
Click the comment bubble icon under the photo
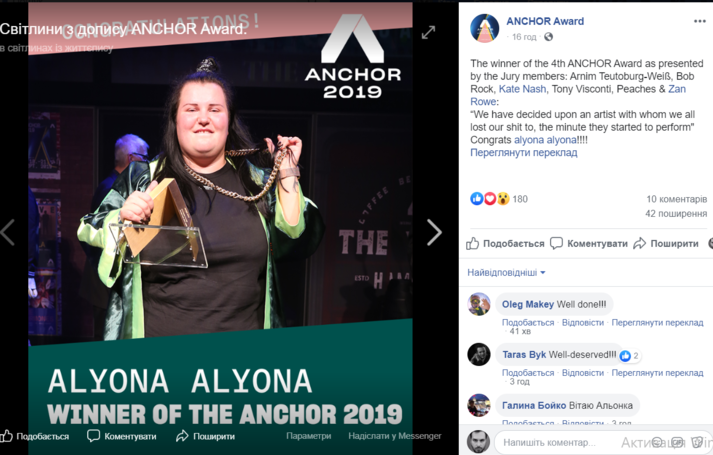(93, 436)
